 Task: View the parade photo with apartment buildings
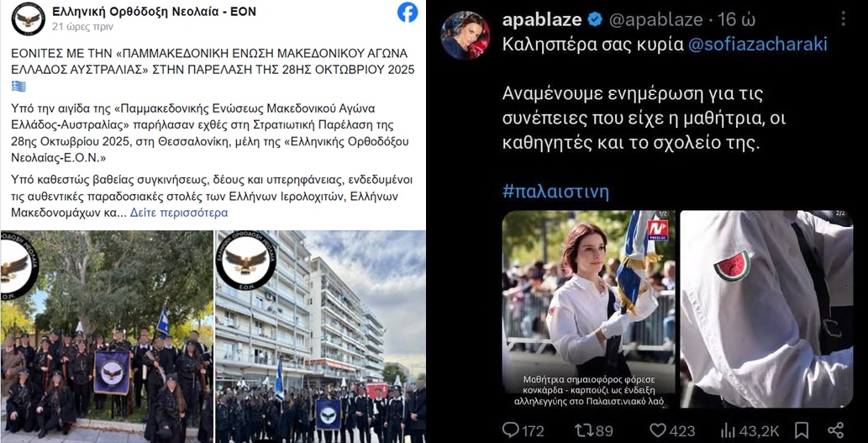pos(320,337)
